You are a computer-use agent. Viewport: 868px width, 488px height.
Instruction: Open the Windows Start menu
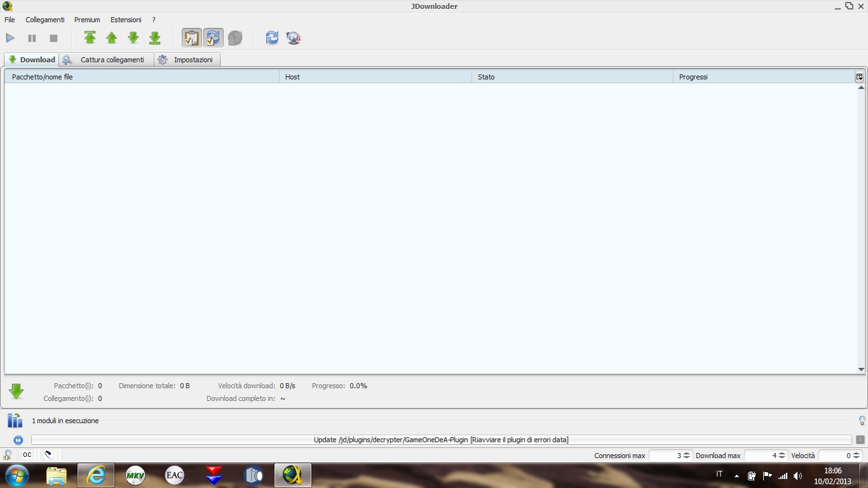click(17, 475)
